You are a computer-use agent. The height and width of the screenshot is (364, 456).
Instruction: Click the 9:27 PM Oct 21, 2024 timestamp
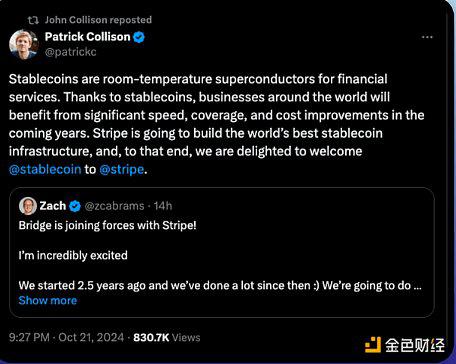point(66,337)
